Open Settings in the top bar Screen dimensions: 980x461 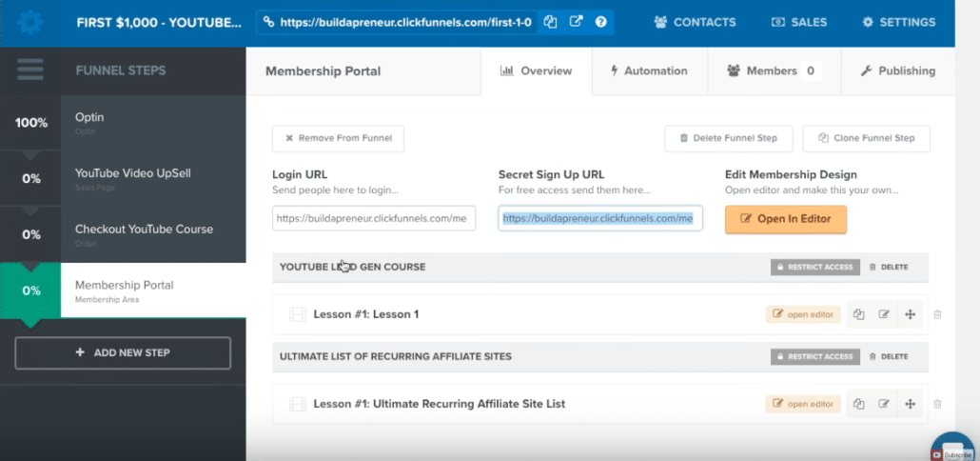899,23
